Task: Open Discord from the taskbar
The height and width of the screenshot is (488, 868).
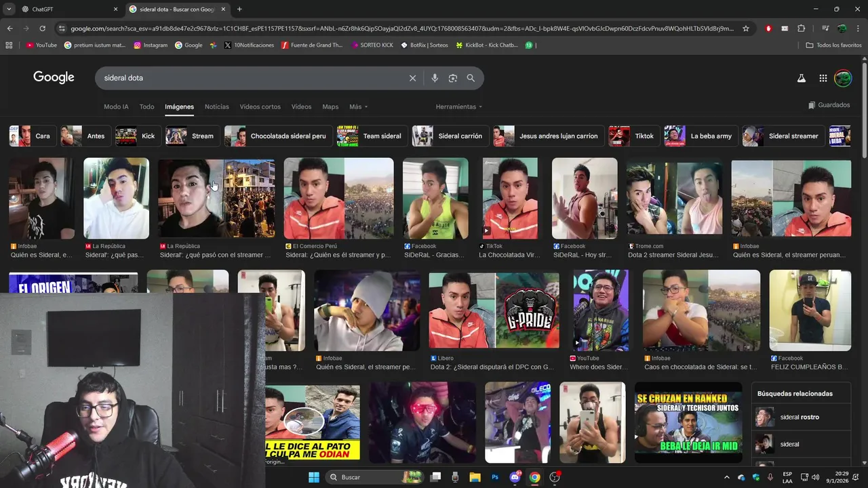Action: tap(515, 477)
